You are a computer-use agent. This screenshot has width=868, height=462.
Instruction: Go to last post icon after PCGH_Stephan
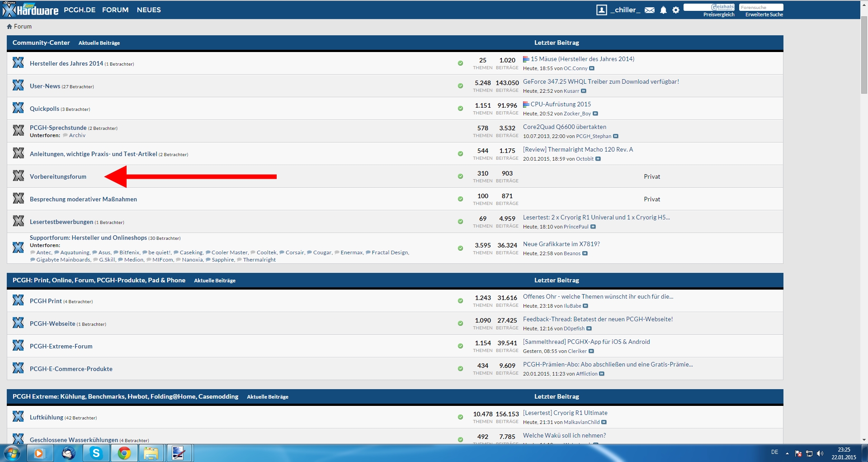pyautogui.click(x=616, y=136)
